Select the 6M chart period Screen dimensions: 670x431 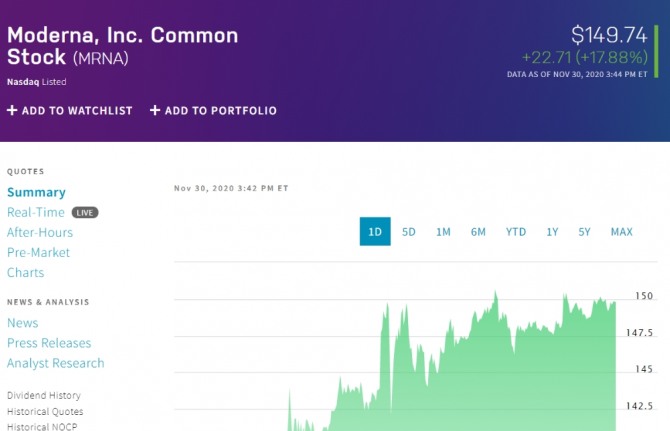click(x=478, y=232)
